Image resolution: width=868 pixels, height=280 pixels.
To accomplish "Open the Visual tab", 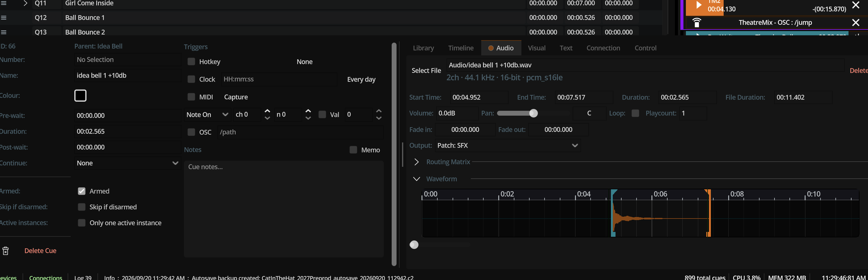I will point(536,48).
